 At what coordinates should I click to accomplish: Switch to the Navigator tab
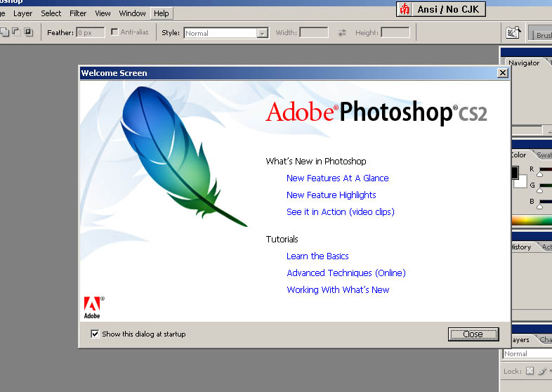pos(524,63)
